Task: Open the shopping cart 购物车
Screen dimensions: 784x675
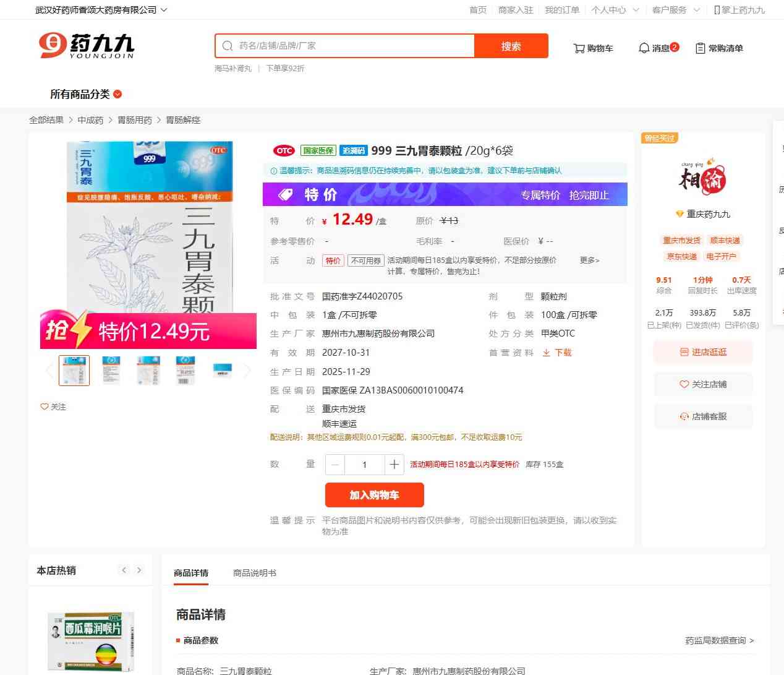Action: click(593, 48)
